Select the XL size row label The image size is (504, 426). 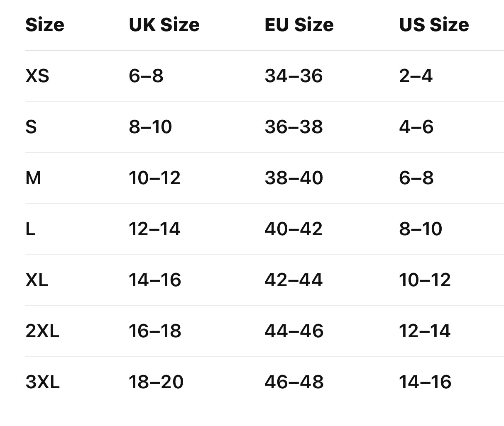[37, 280]
